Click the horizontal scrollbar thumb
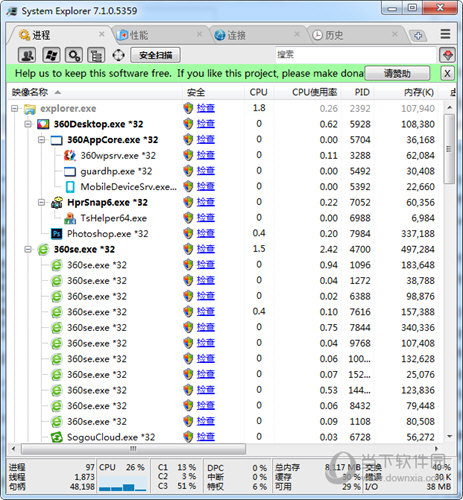This screenshot has width=463, height=500. (x=133, y=449)
